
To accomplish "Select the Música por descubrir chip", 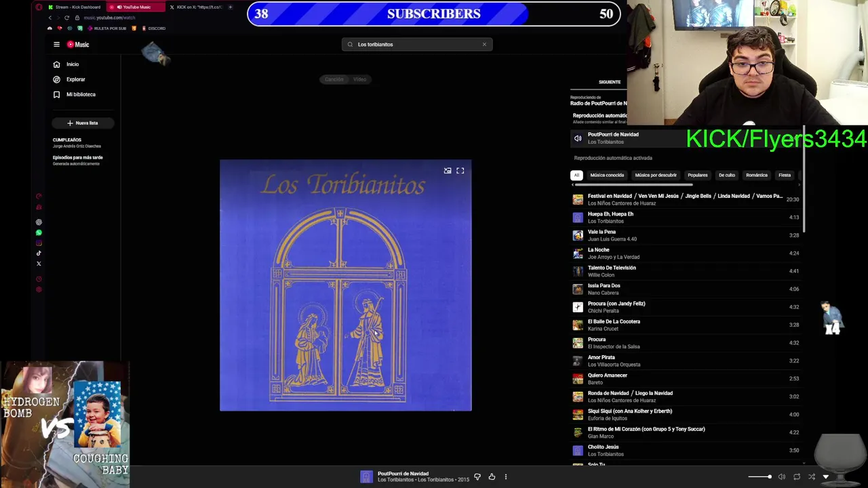I will (656, 175).
